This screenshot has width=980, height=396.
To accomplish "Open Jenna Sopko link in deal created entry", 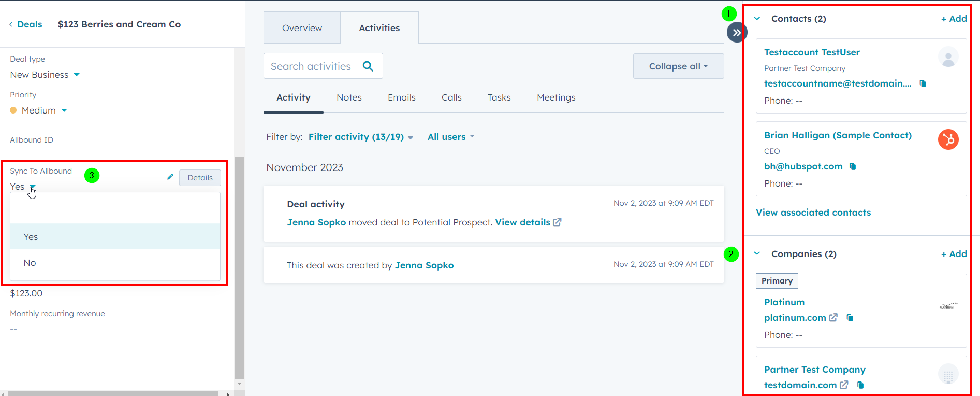I will 424,265.
